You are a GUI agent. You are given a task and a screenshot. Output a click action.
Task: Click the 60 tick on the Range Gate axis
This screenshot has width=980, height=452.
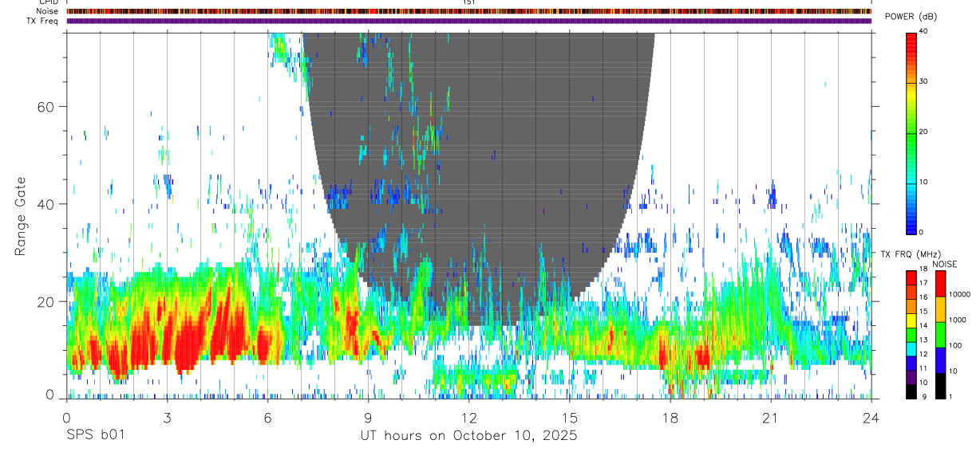tap(47, 106)
